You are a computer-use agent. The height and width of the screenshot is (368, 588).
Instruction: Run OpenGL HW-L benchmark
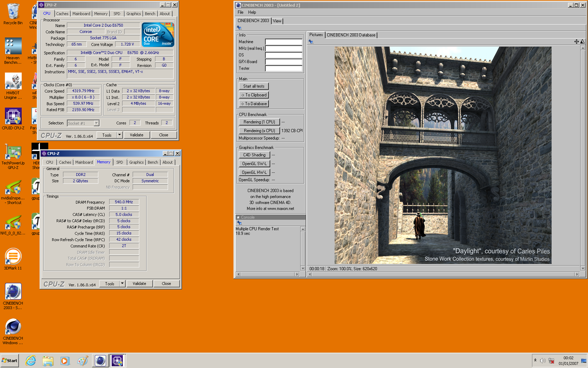click(254, 172)
